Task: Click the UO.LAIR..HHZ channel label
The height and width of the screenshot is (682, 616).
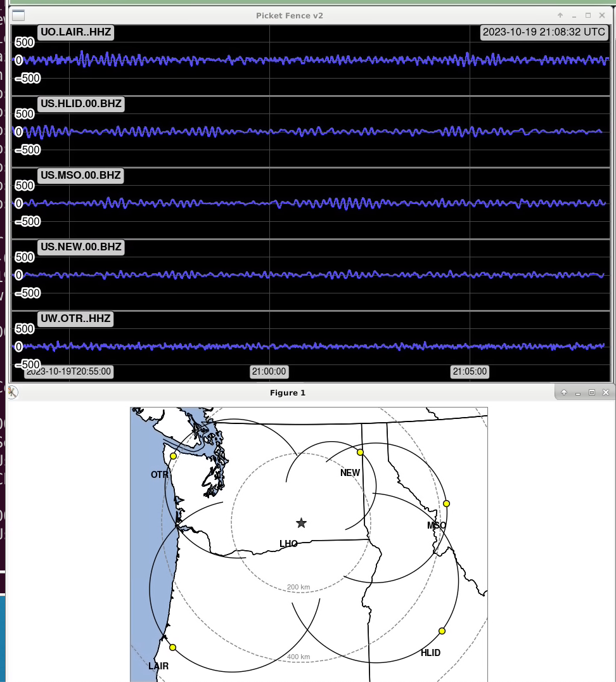Action: pyautogui.click(x=76, y=33)
